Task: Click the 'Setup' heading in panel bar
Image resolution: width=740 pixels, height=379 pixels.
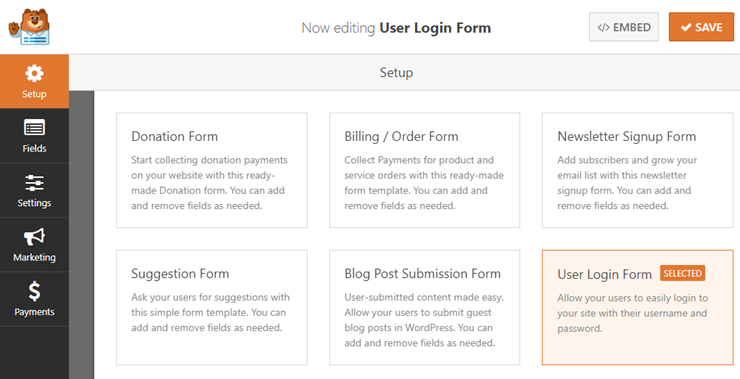Action: [396, 73]
